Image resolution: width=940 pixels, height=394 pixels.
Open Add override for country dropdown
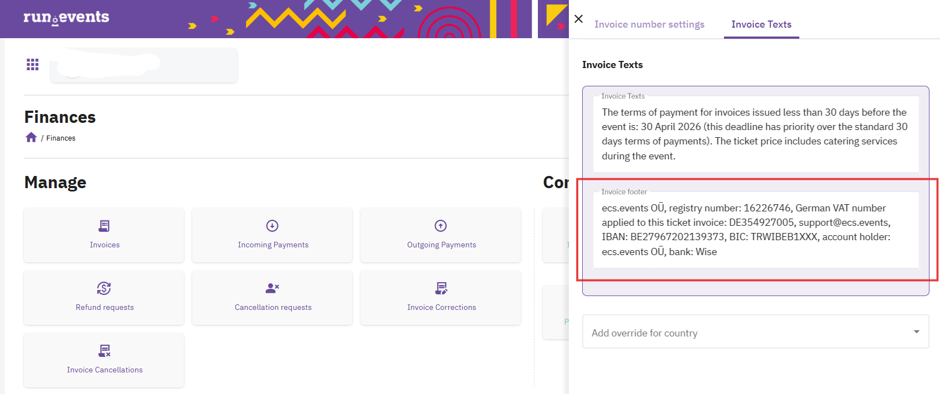tap(756, 332)
